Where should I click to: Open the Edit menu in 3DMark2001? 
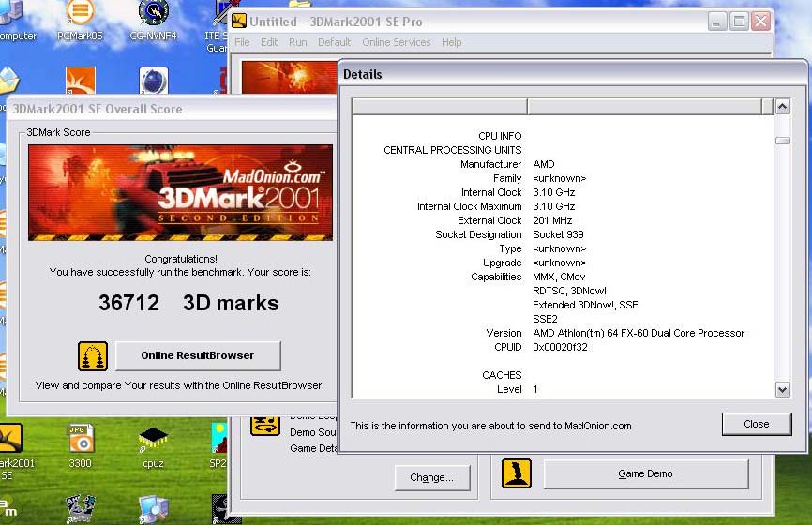269,42
